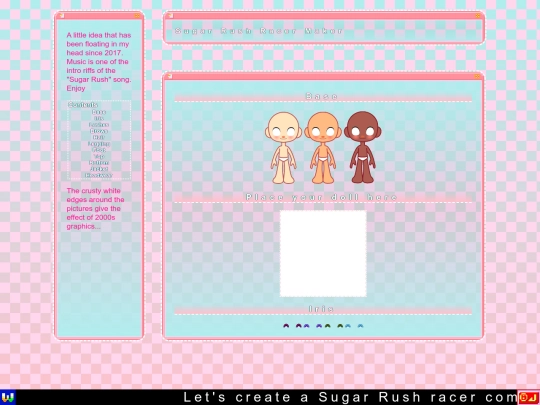Click top-right corner icon of Base window
The image size is (540, 405).
[477, 76]
